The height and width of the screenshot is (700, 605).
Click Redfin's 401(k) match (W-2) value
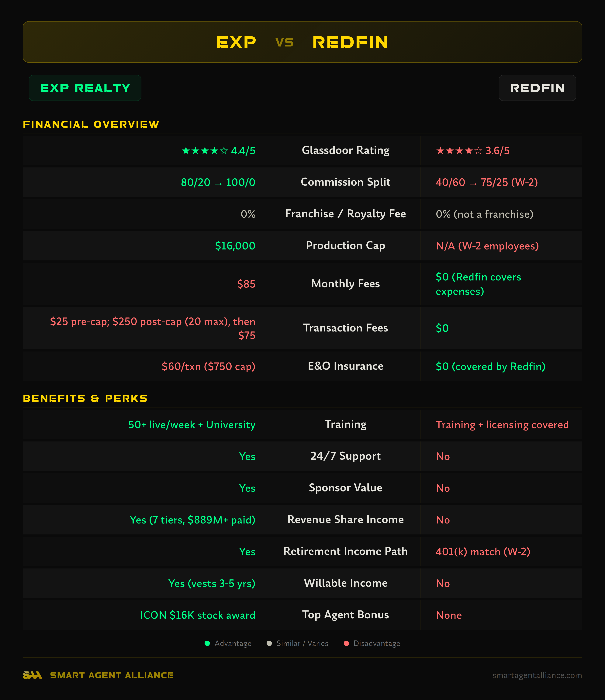point(483,552)
